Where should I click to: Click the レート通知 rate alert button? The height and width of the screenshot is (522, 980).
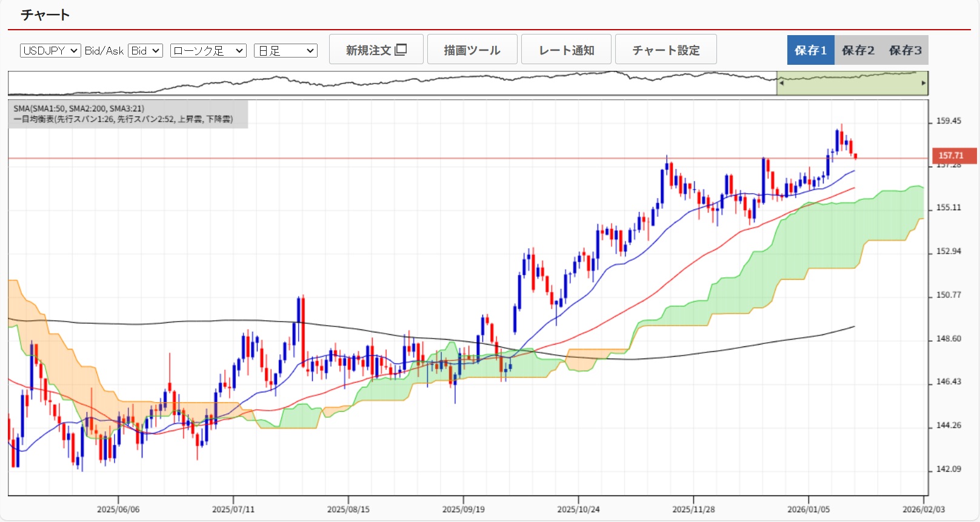pos(566,50)
